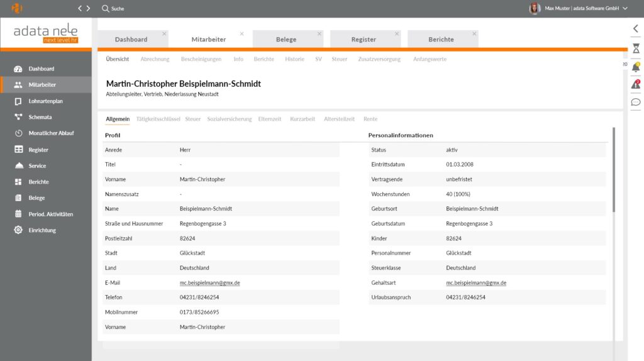The width and height of the screenshot is (644, 361).
Task: Go back with the left arrow
Action: 80,8
